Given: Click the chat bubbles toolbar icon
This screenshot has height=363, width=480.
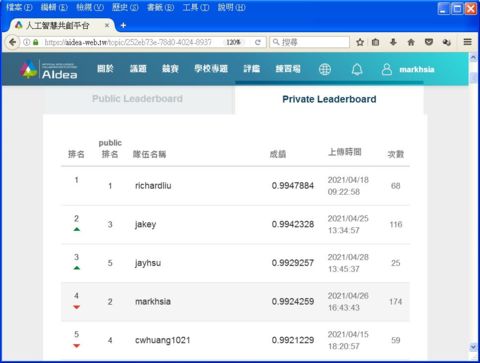Looking at the screenshot, I should (447, 42).
